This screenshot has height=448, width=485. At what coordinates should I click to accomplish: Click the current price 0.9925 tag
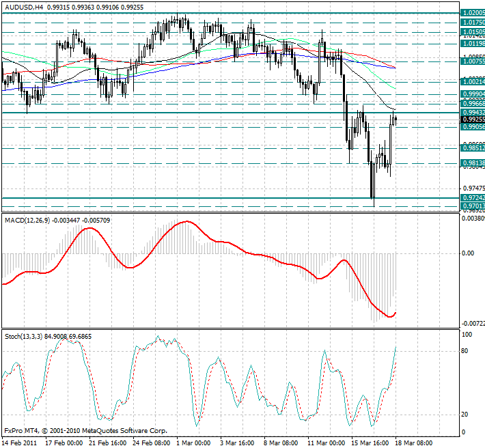pyautogui.click(x=473, y=119)
